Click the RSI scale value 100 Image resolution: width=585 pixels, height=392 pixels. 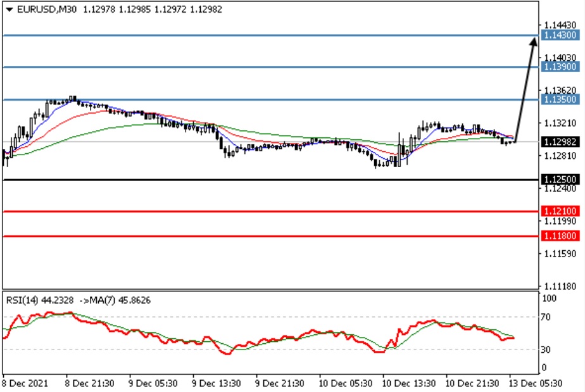(x=549, y=298)
